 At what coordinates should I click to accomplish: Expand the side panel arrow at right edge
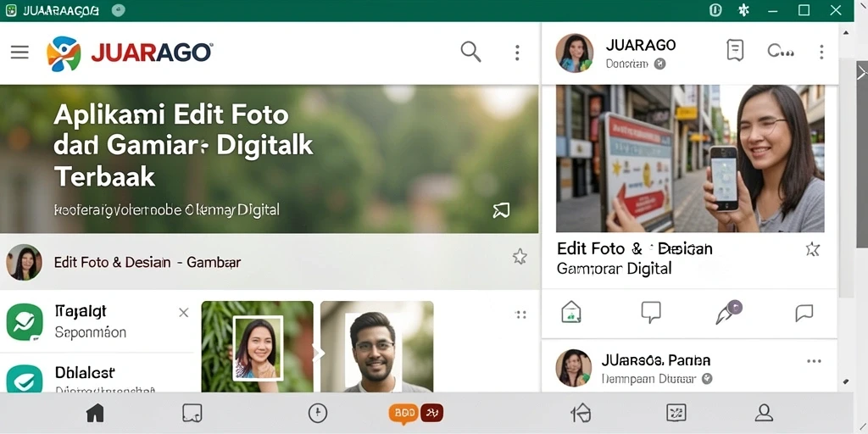coord(861,72)
